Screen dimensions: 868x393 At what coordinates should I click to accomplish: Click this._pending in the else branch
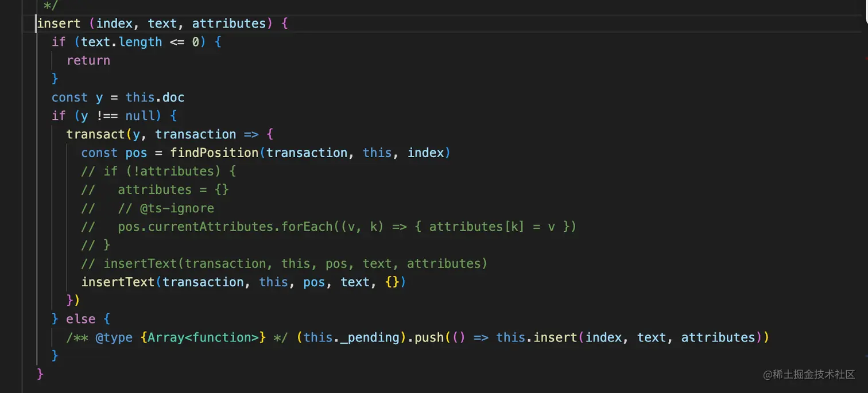351,337
